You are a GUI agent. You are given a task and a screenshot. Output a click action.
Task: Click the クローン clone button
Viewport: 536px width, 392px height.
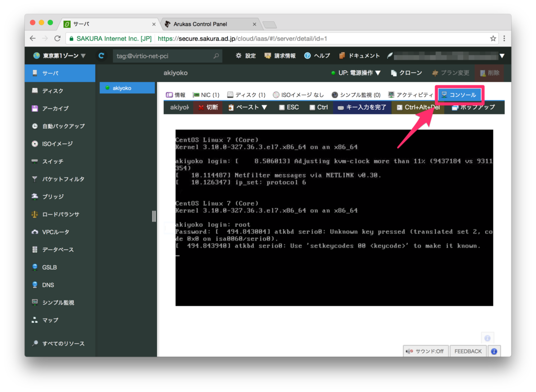point(406,73)
